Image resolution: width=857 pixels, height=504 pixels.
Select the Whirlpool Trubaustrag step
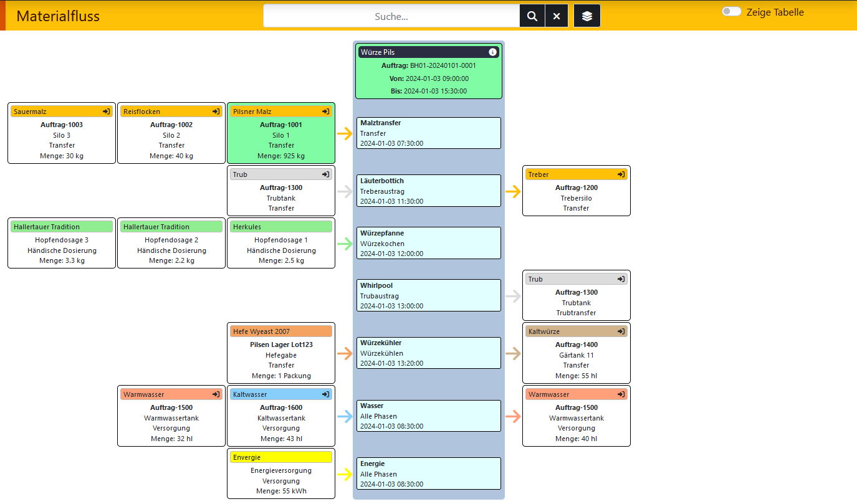point(428,295)
